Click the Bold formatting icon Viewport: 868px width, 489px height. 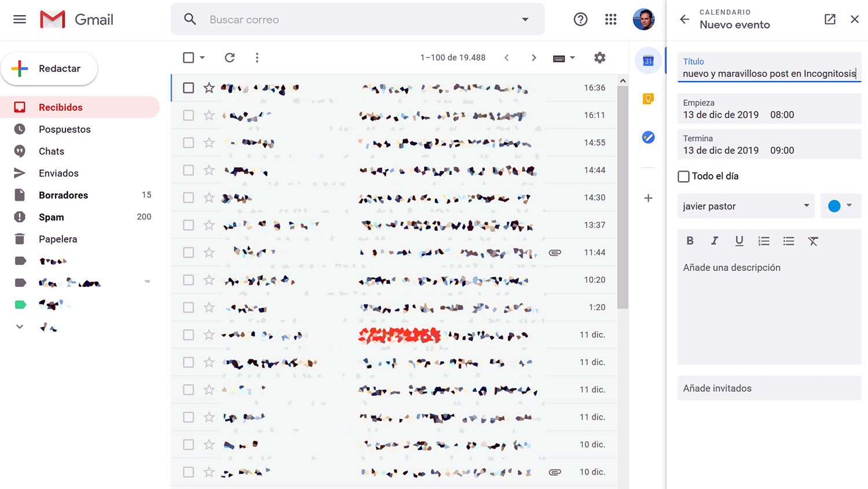[690, 241]
